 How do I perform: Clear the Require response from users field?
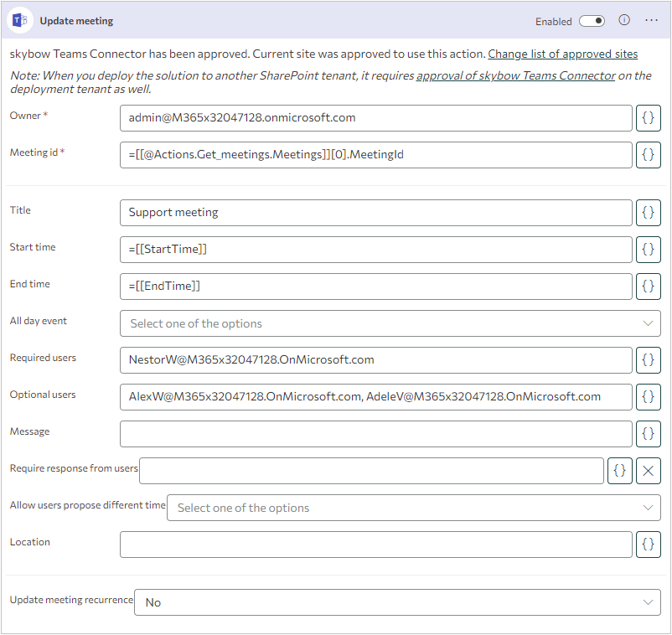pyautogui.click(x=648, y=471)
